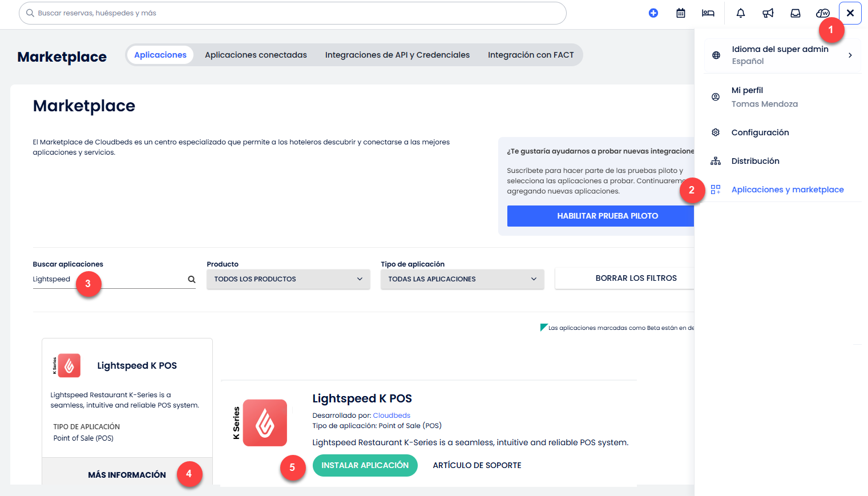Click the gear icon beside Configuración
The height and width of the screenshot is (496, 868).
coord(716,132)
